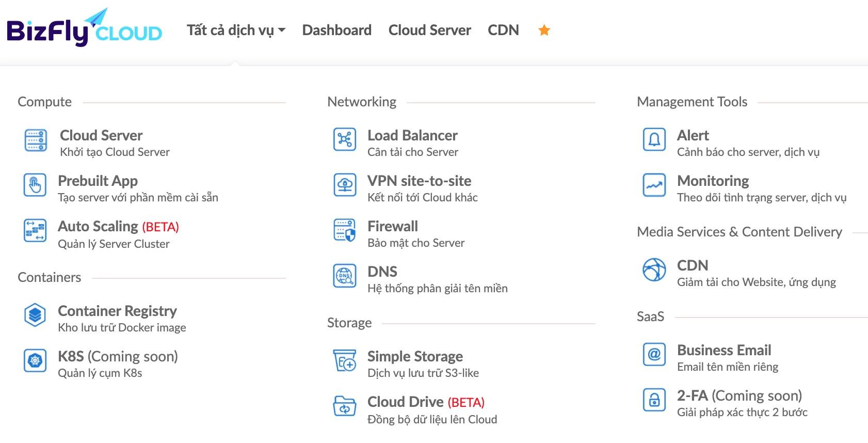Open the Alert service link

click(693, 135)
